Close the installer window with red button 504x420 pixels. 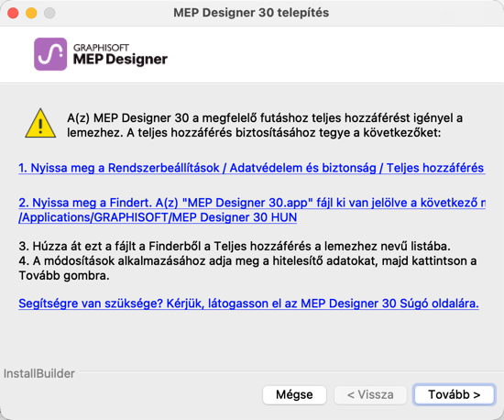pyautogui.click(x=13, y=13)
